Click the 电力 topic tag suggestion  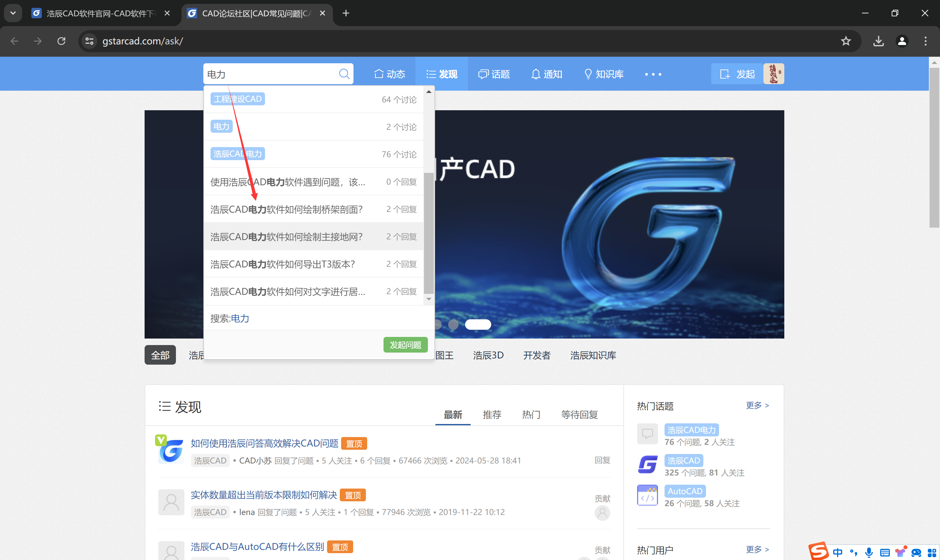pyautogui.click(x=221, y=127)
